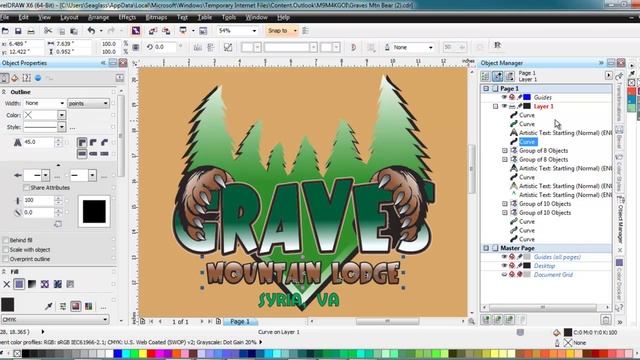The width and height of the screenshot is (640, 360).
Task: Toggle visibility eye of Layer 1
Action: 504,106
